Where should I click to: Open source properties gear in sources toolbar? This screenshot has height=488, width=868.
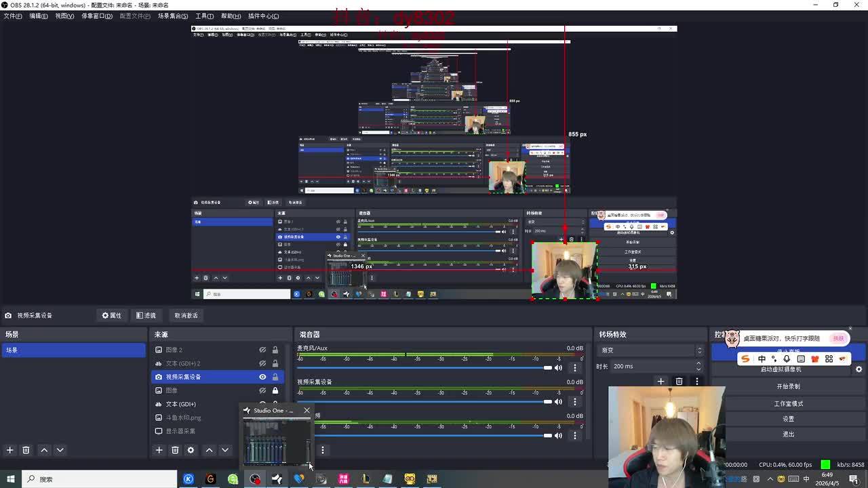coord(191,450)
